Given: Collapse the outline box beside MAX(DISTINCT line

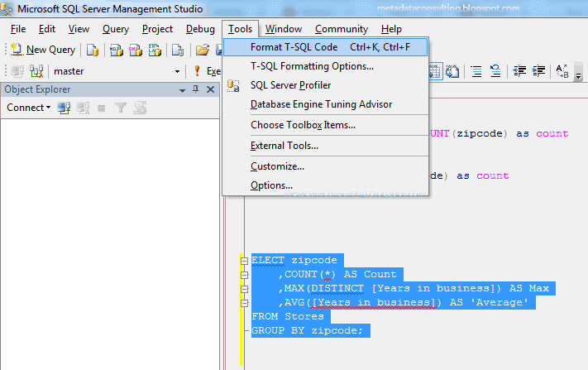Looking at the screenshot, I should (244, 290).
